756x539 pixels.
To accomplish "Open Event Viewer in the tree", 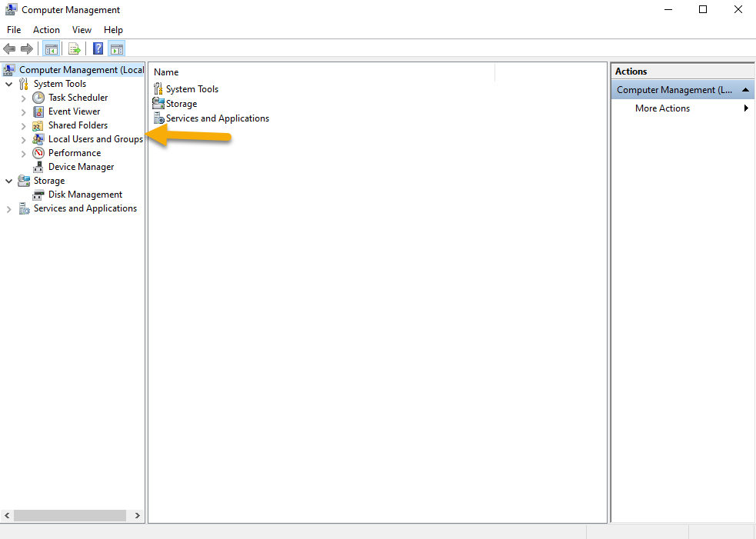I will point(74,111).
